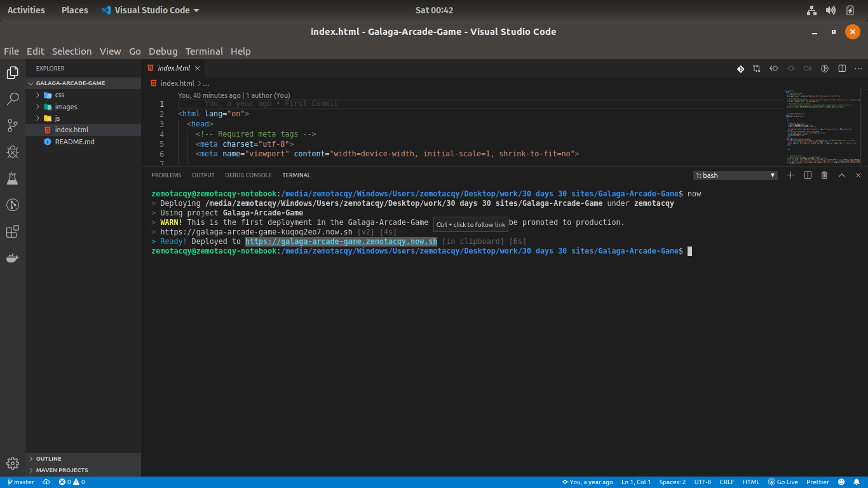
Task: Open the Help menu
Action: click(x=241, y=51)
